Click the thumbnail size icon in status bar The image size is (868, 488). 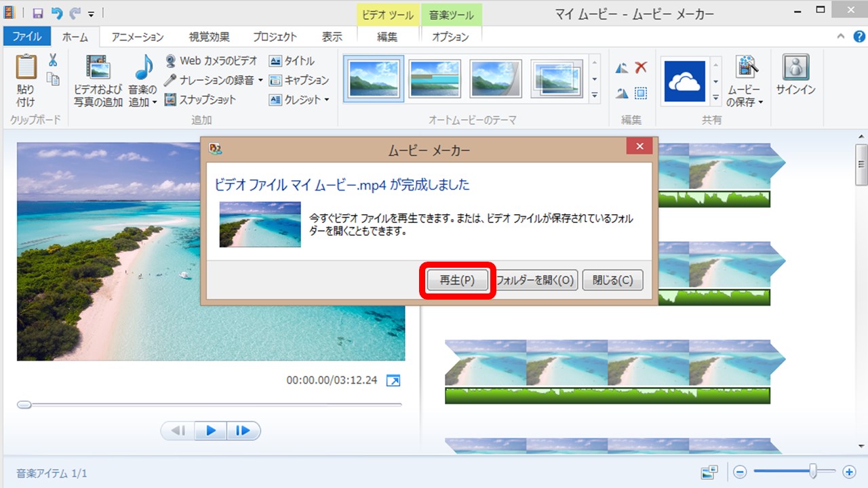(x=710, y=472)
